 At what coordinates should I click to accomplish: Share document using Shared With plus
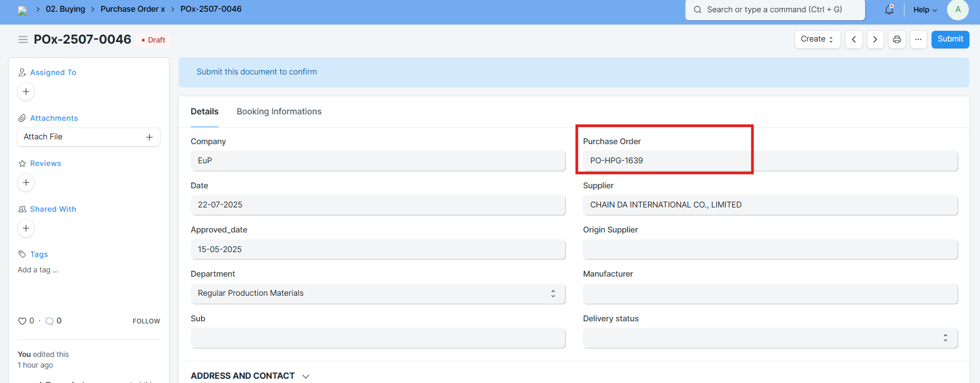point(26,228)
